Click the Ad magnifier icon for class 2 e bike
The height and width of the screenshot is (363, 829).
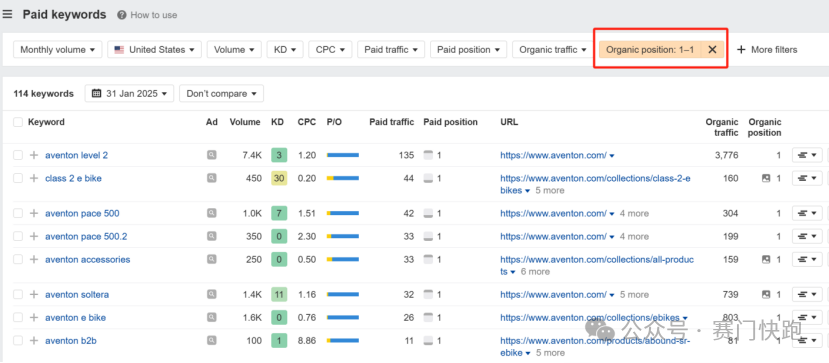click(x=211, y=179)
